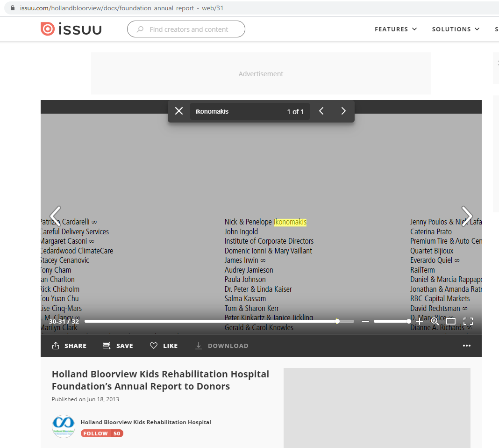Image resolution: width=499 pixels, height=448 pixels.
Task: Click 'Tom & Sharon Kerr' entry
Action: [252, 308]
